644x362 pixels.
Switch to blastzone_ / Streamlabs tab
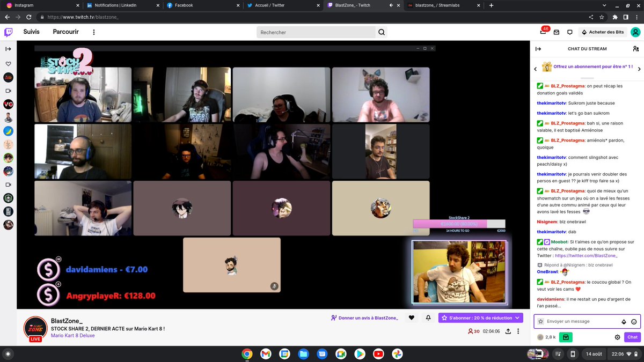click(443, 5)
